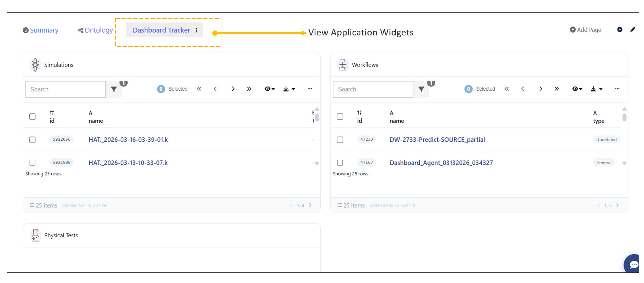
Task: Open DW-2733-Predict-SOURCE_partial workflow link
Action: tap(437, 140)
